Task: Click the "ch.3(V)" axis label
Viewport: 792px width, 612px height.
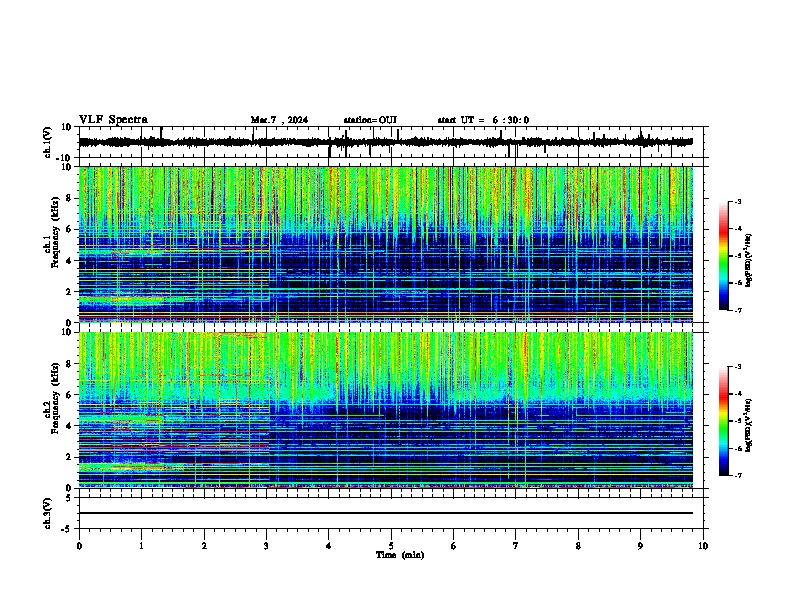Action: click(48, 514)
